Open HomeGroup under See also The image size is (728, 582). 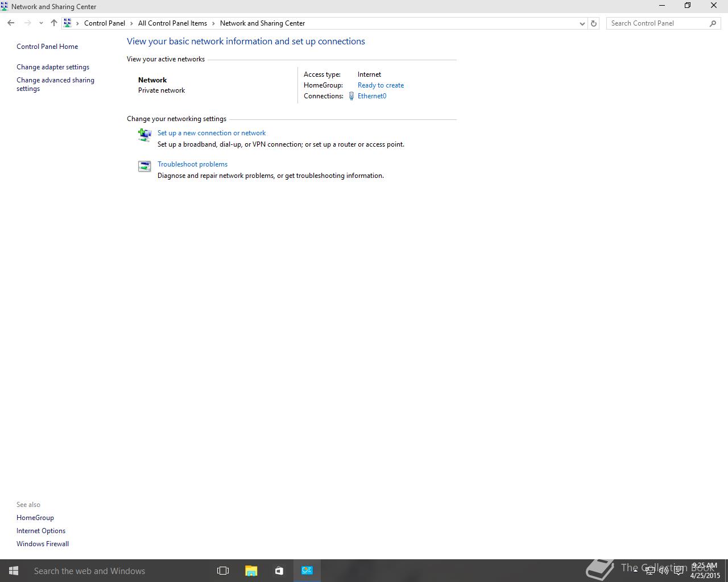(x=35, y=518)
